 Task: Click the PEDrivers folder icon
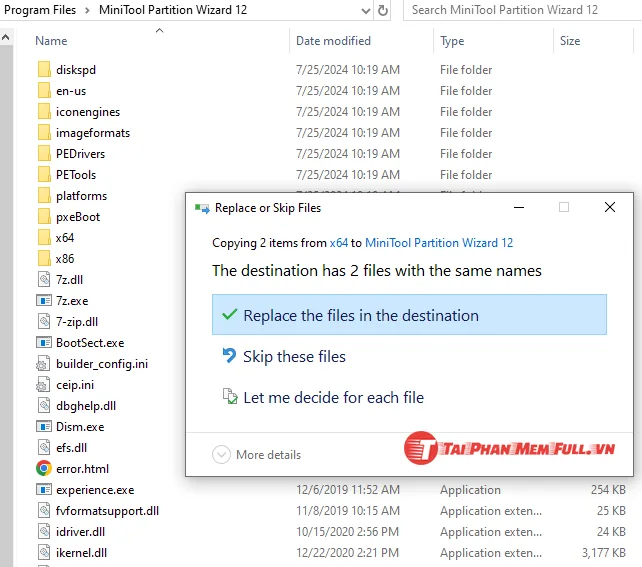point(44,154)
